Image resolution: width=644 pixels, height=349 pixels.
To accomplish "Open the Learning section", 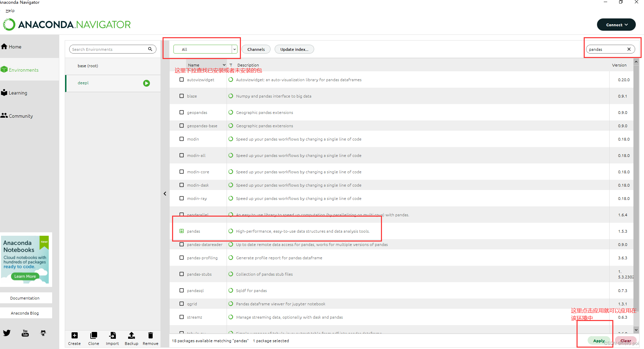I will [x=14, y=93].
